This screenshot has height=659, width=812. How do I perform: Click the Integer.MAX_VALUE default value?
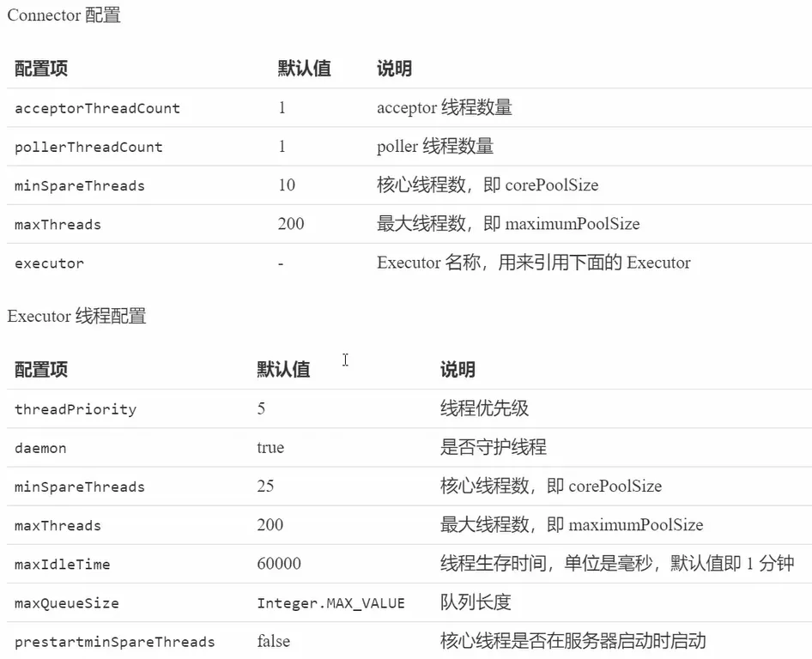coord(331,603)
